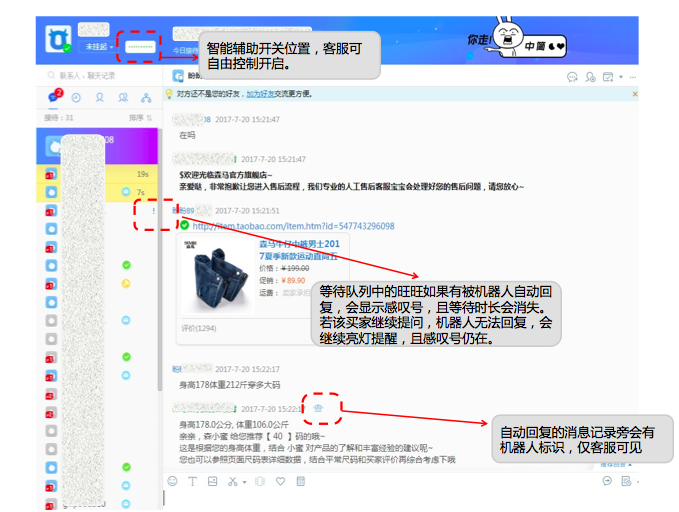The width and height of the screenshot is (679, 512).
Task: Open the waiting conversation showing 7s
Action: point(97,192)
